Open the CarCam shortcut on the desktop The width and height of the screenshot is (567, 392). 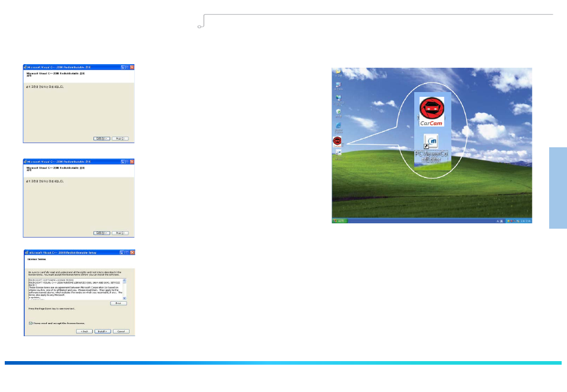point(337,141)
